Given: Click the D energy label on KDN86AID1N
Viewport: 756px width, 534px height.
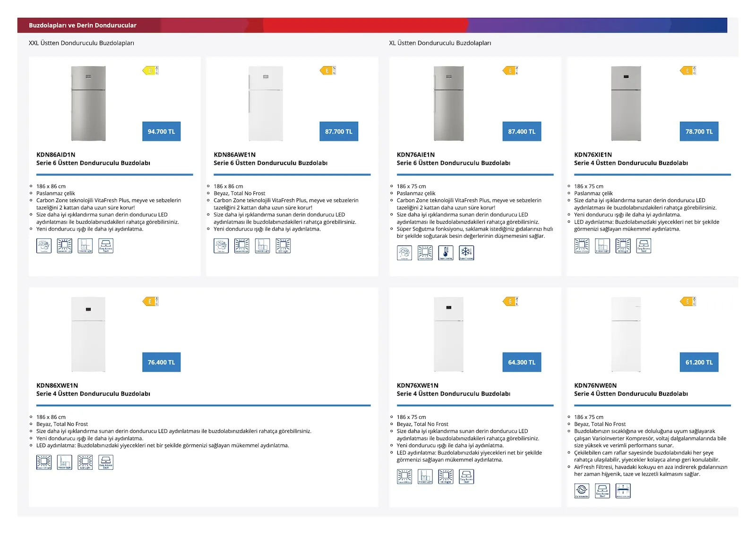Looking at the screenshot, I should tap(151, 70).
